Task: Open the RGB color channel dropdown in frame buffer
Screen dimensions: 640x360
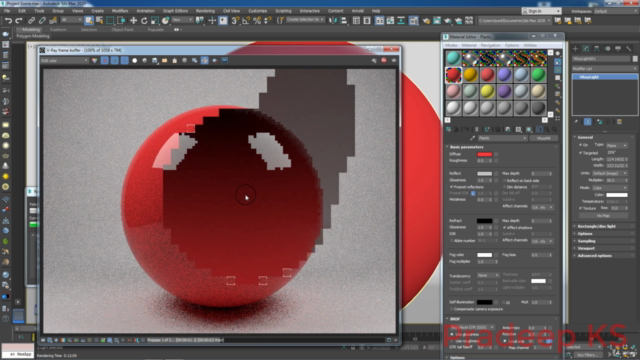Action: tap(64, 60)
